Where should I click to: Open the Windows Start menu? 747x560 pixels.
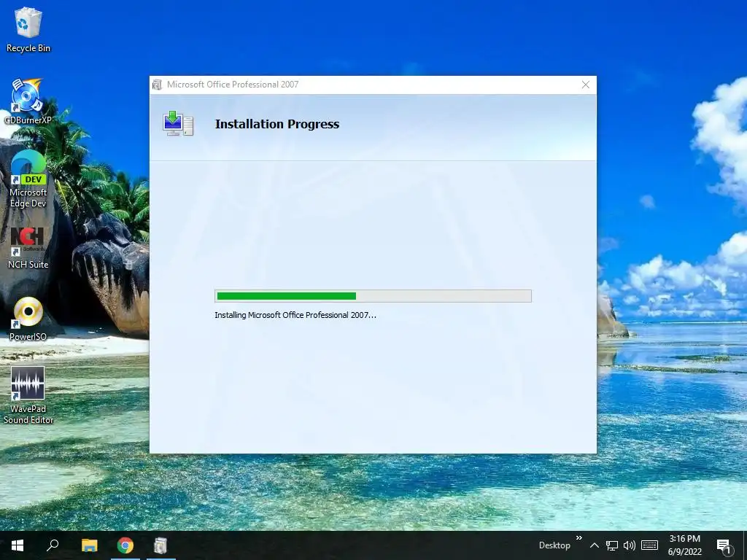18,545
